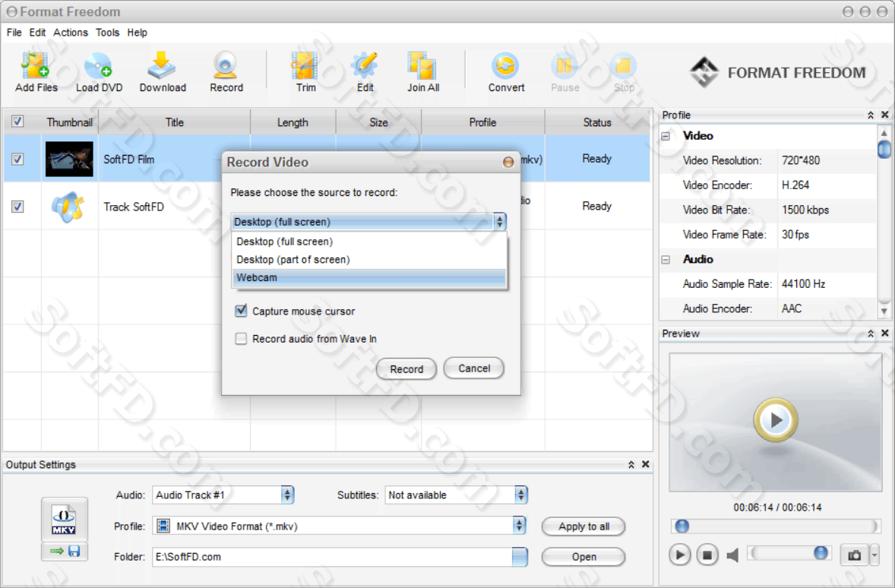Collapse the Audio section in Profile
The image size is (895, 588).
666,260
